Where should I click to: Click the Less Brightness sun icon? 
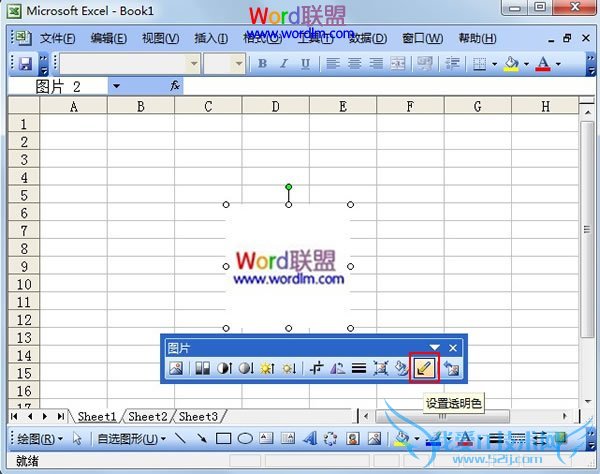coord(289,368)
